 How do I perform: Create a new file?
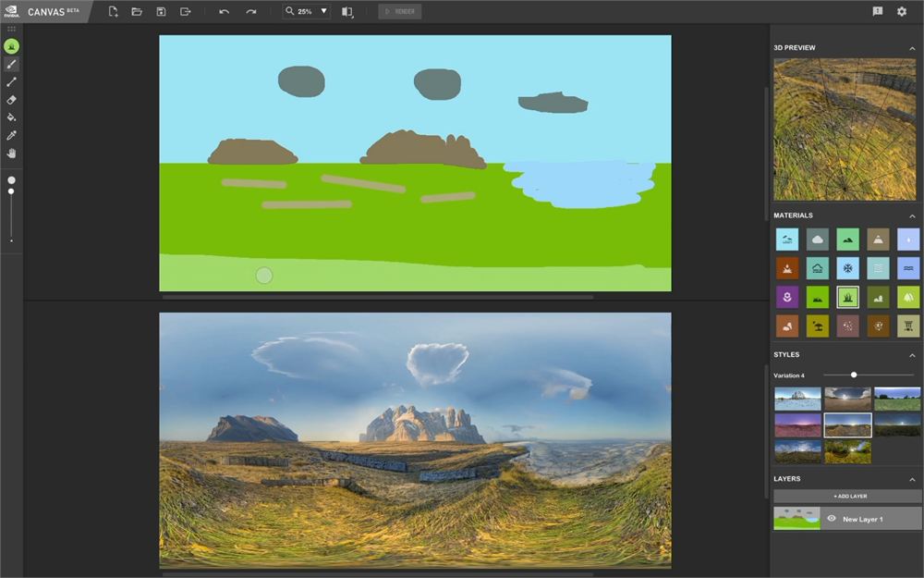[x=113, y=11]
